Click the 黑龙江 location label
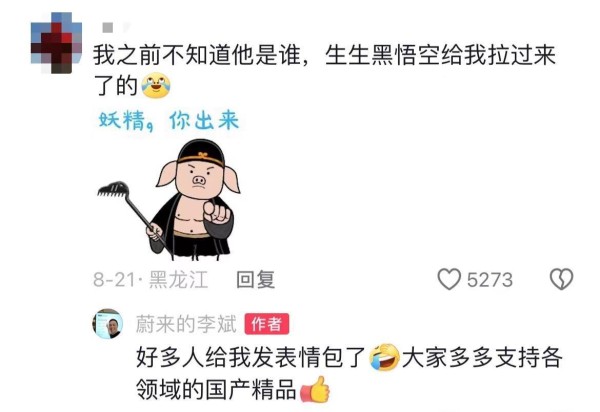The width and height of the screenshot is (600, 412). pos(178,280)
